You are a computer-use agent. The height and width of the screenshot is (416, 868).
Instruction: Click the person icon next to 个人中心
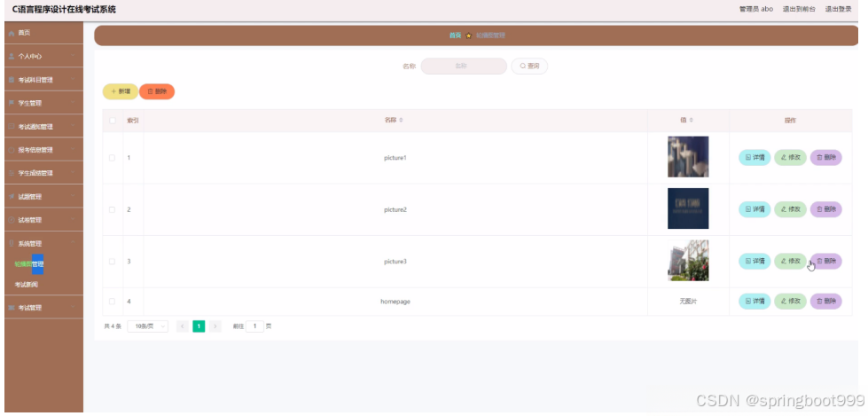[11, 57]
